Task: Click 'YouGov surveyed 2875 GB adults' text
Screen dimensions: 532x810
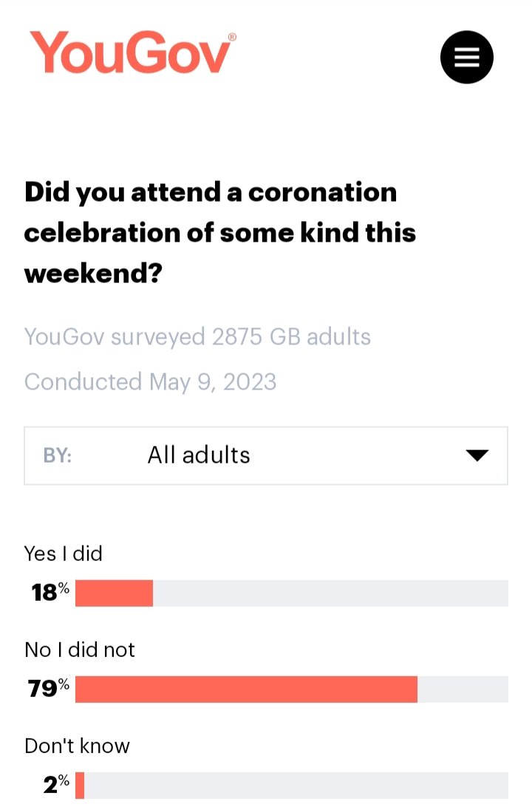Action: 197,336
